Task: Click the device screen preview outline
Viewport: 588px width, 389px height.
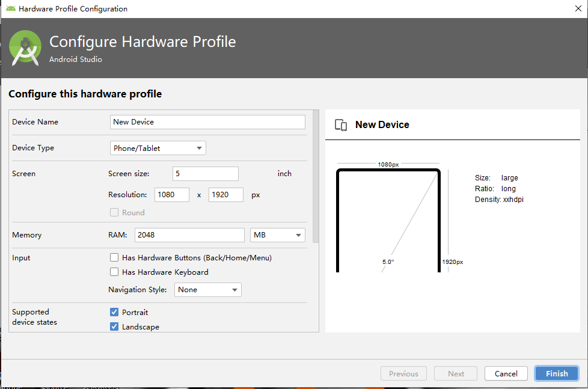Action: (388, 221)
